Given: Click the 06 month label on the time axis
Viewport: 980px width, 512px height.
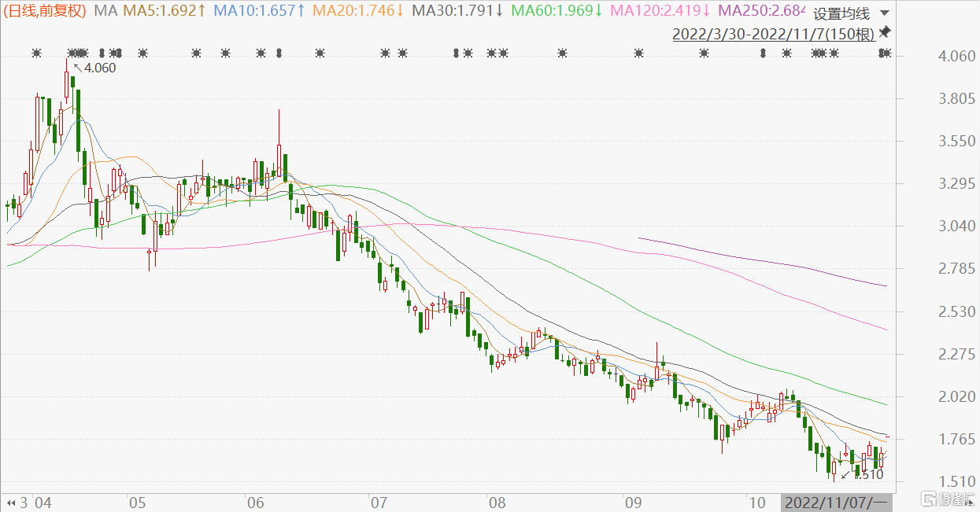Looking at the screenshot, I should click(254, 503).
